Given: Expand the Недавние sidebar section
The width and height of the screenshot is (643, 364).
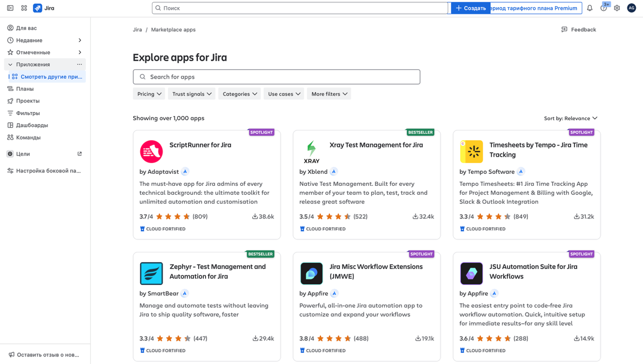Looking at the screenshot, I should [x=80, y=40].
